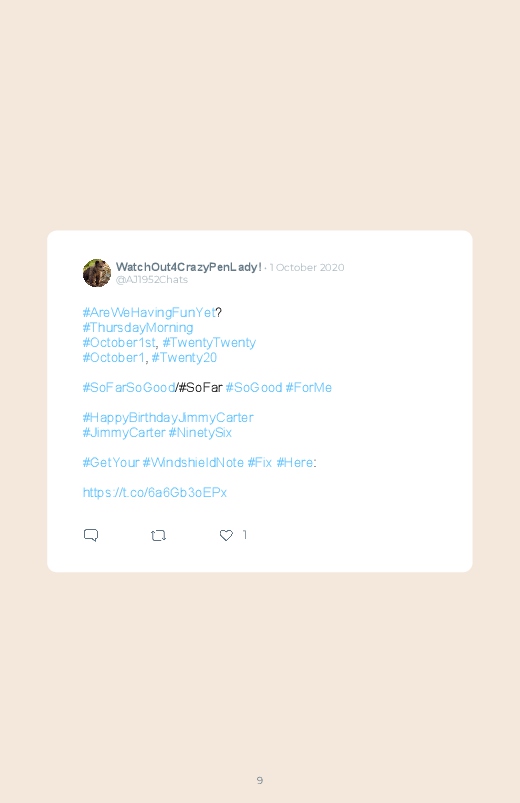520x803 pixels.
Task: Click the #Twenty20 hashtag
Action: 184,357
